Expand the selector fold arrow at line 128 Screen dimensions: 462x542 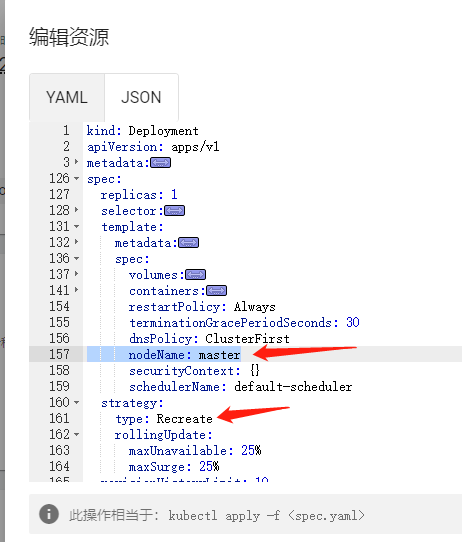click(76, 210)
